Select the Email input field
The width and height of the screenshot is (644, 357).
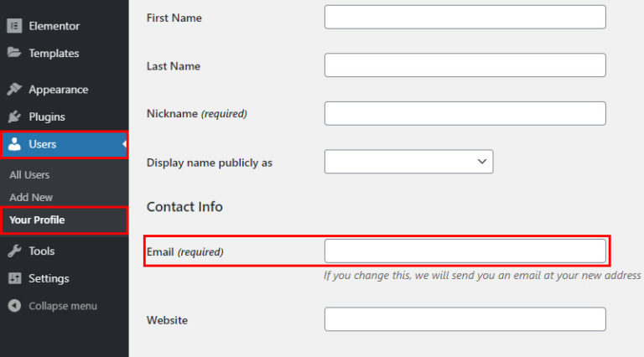coord(465,251)
